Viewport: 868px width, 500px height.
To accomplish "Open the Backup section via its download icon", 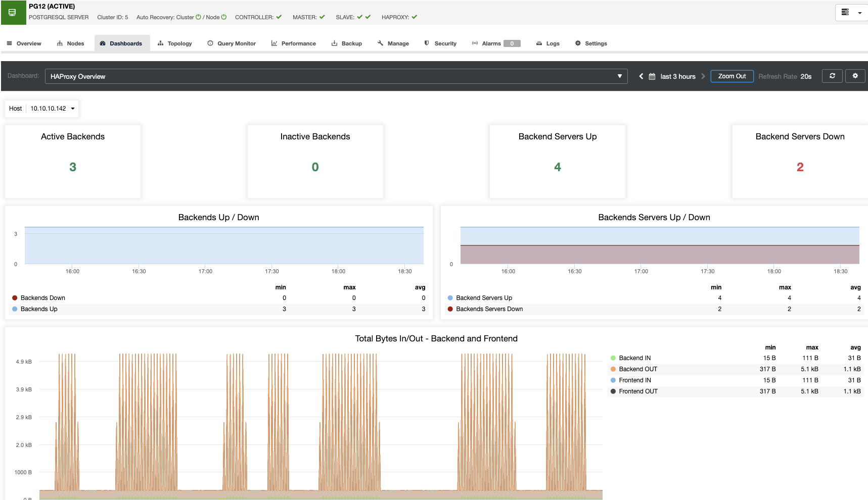I will [334, 43].
